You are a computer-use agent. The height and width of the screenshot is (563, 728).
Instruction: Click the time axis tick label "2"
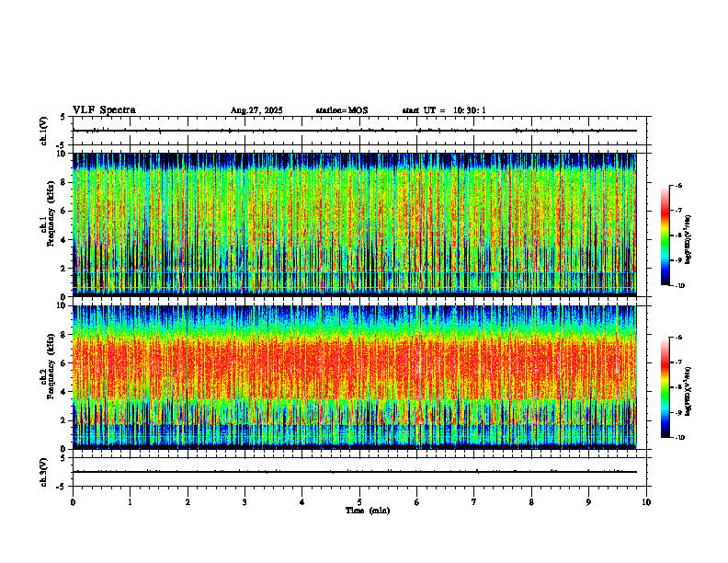tap(188, 502)
